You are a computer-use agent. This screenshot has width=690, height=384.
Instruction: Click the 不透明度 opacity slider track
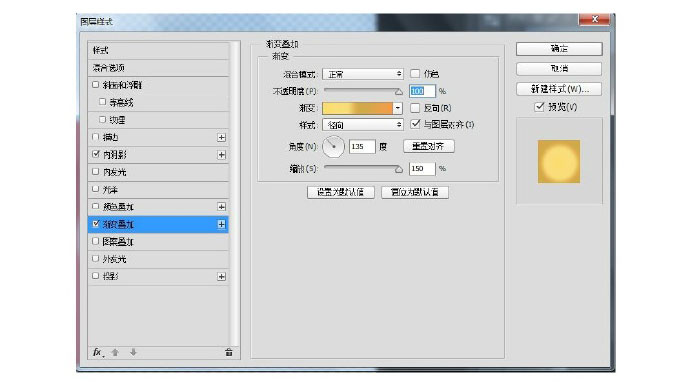pos(363,91)
